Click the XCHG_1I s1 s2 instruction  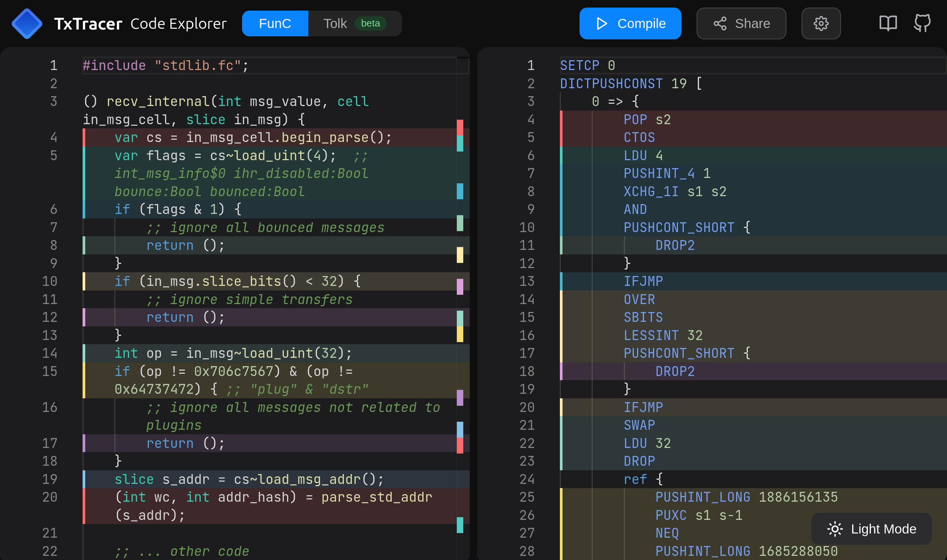pyautogui.click(x=675, y=192)
